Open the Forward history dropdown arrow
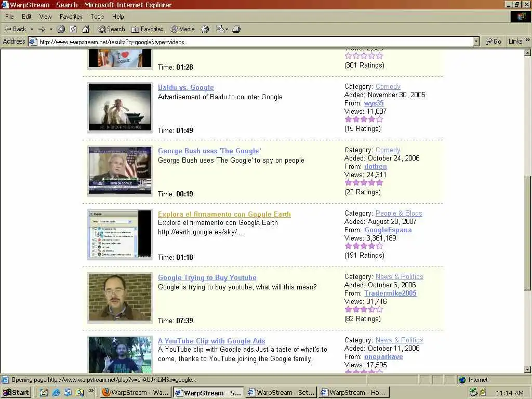The image size is (532, 399). point(51,29)
